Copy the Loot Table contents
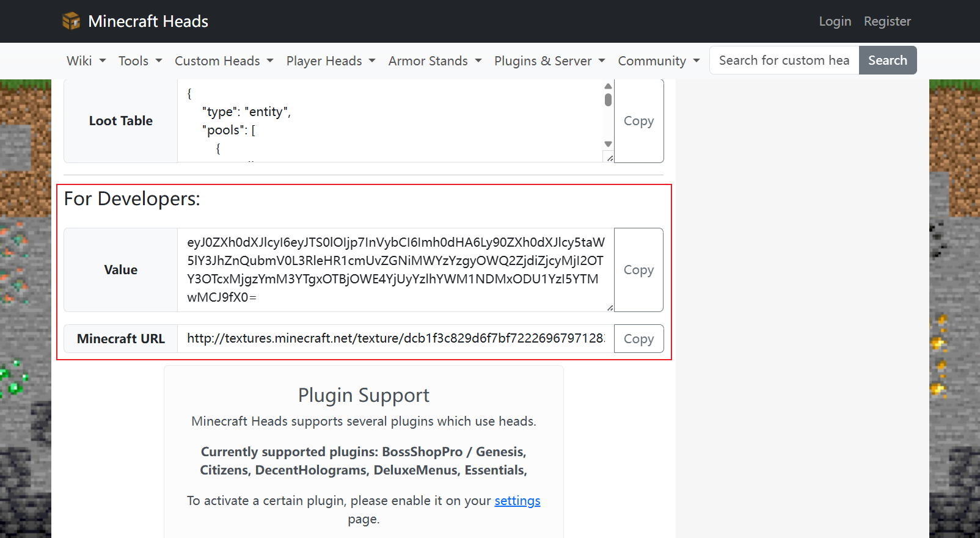 point(639,121)
